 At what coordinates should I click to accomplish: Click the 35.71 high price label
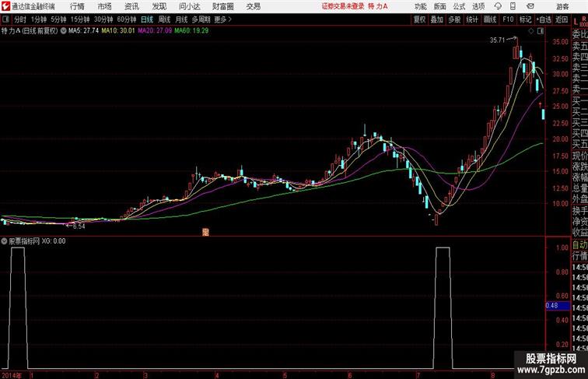(497, 40)
